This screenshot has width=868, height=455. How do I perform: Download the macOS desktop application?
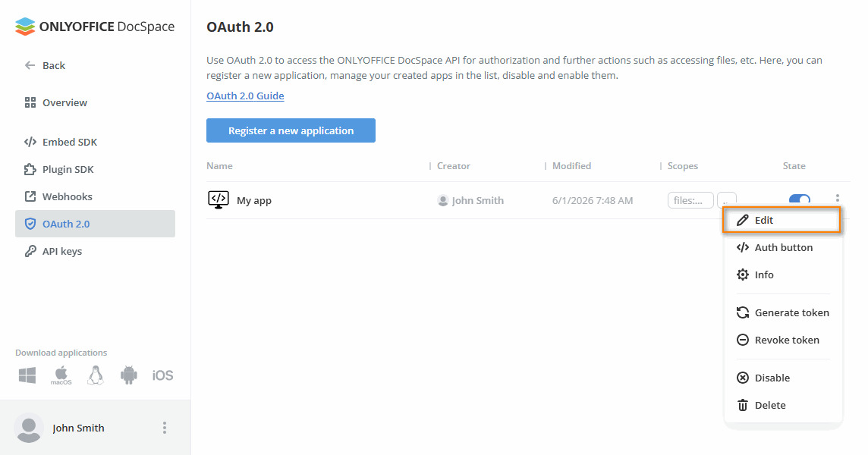61,375
